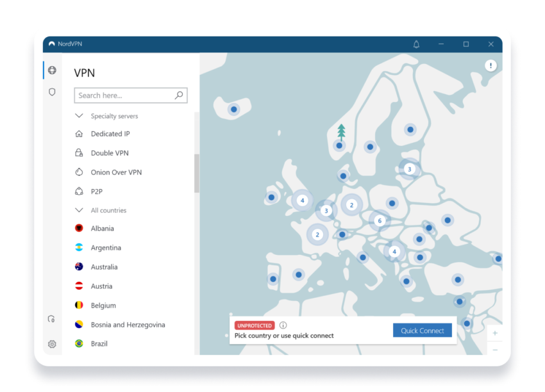
Task: Click the Spain server pin on map
Action: 299,275
